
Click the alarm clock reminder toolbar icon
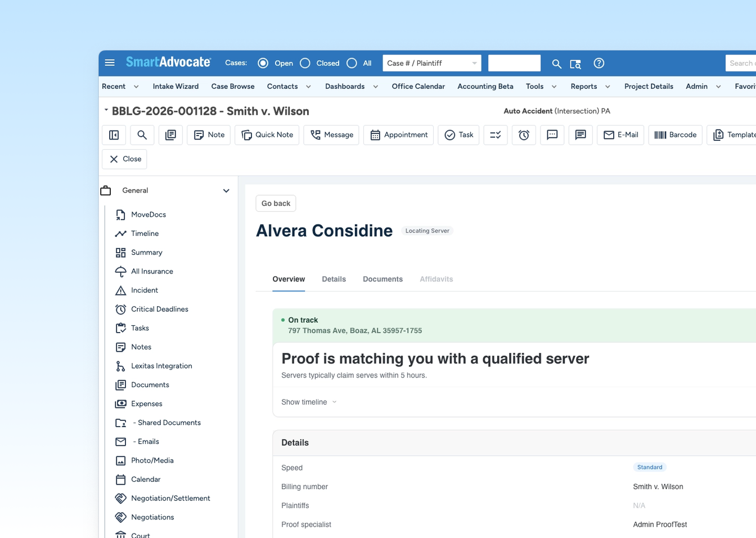click(524, 135)
